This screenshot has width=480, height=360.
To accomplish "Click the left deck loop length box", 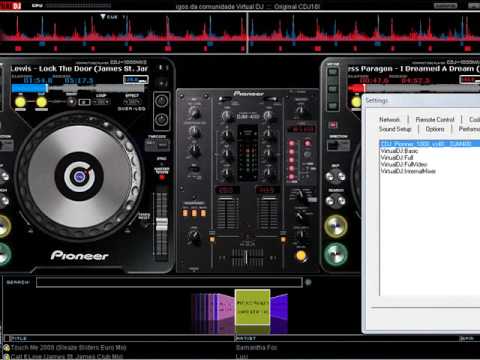I will tap(84, 102).
